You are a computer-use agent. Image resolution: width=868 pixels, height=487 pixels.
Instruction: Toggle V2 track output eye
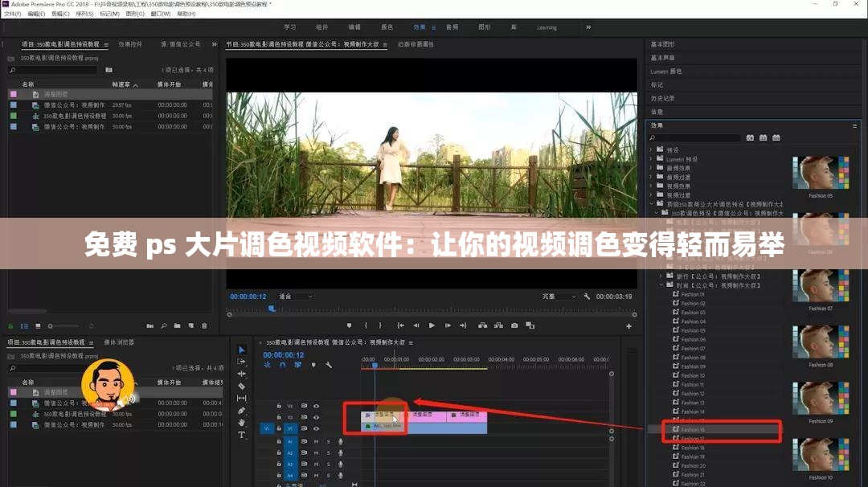pyautogui.click(x=316, y=417)
